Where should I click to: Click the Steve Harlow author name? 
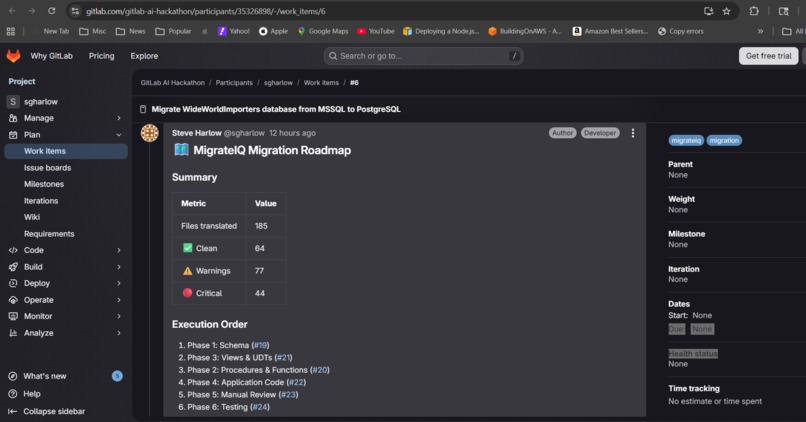[x=196, y=133]
